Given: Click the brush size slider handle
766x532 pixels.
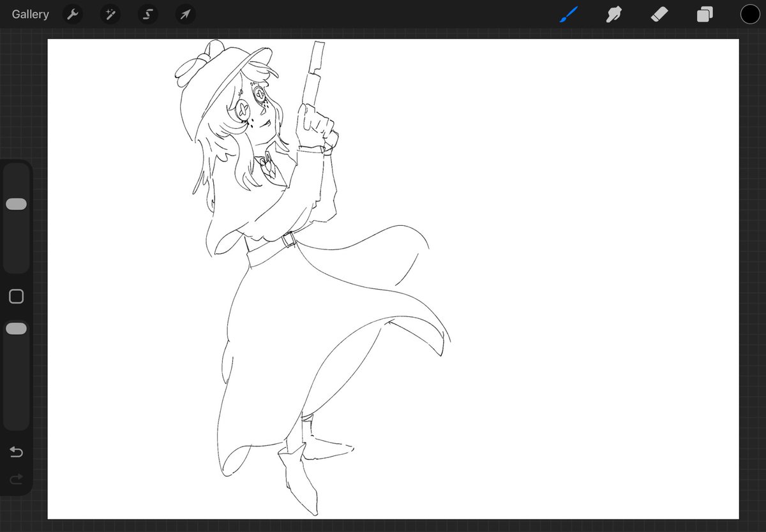Looking at the screenshot, I should [16, 204].
